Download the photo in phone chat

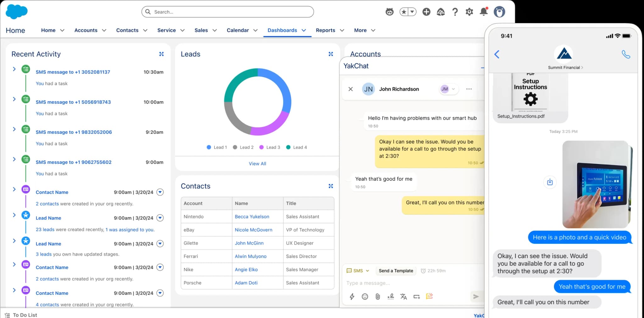pyautogui.click(x=550, y=182)
